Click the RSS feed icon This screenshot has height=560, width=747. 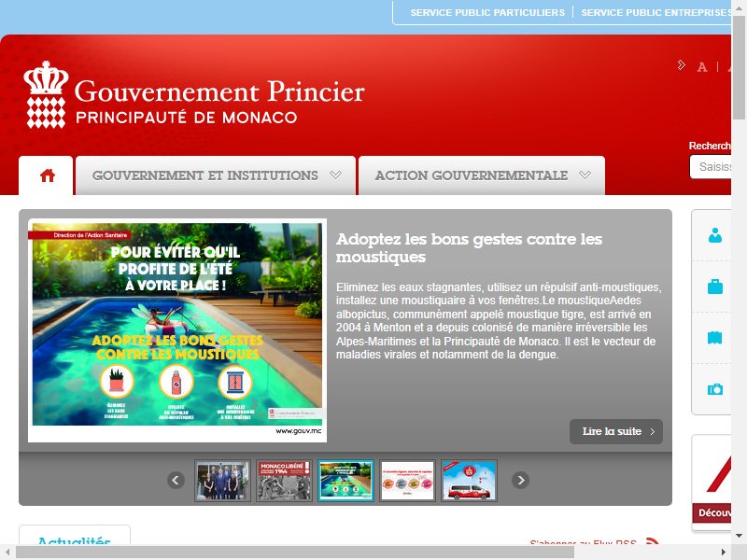tap(652, 541)
